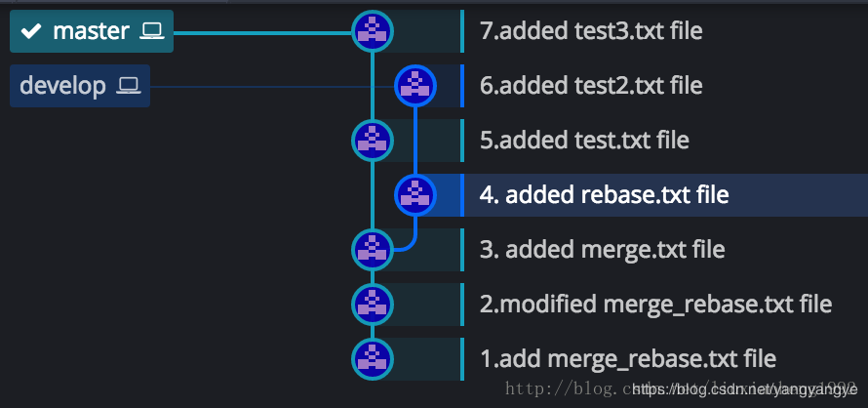Click commit node for 2.modified merge_rebase.txt
This screenshot has width=868, height=408.
(x=372, y=304)
